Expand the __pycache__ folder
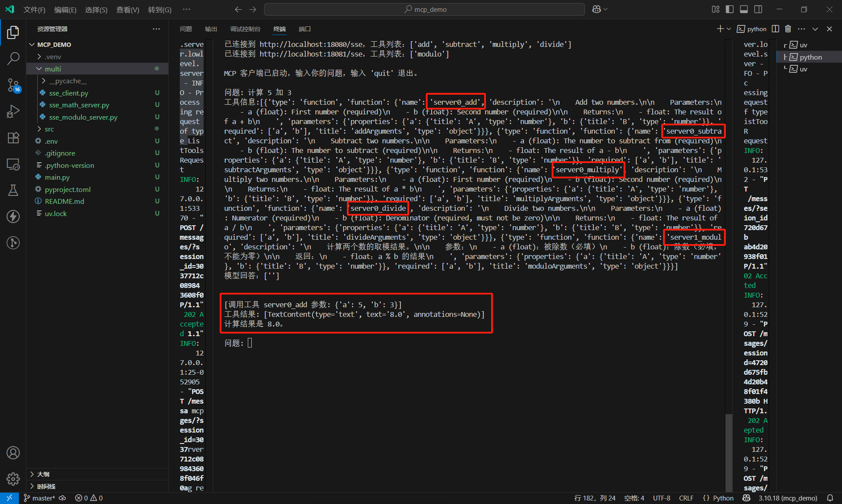The image size is (842, 504). coord(97,81)
